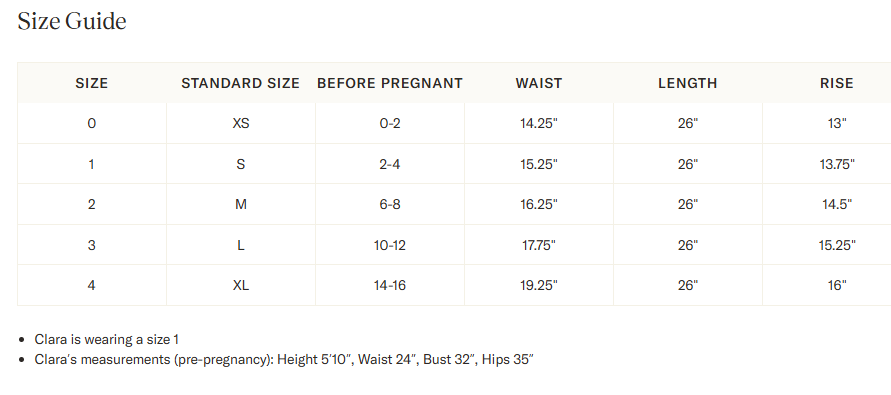891x395 pixels.
Task: Click the BEFORE PREGNANT column header
Action: pos(390,83)
